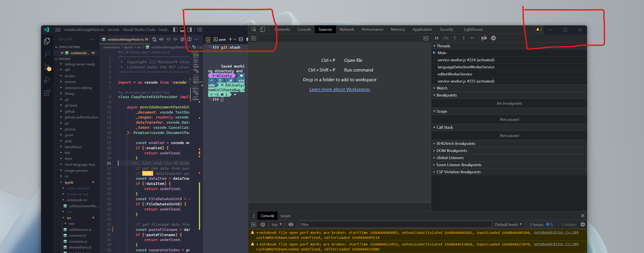
Task: Switch to the Network tab
Action: click(x=346, y=29)
